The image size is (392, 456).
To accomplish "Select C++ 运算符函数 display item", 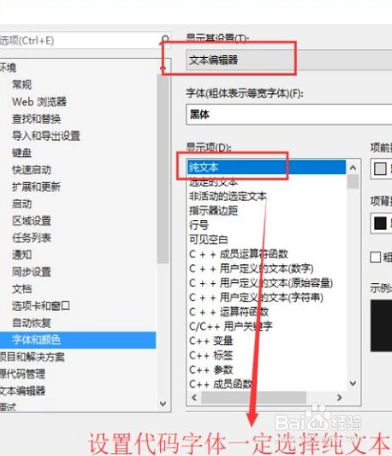I will point(229,312).
